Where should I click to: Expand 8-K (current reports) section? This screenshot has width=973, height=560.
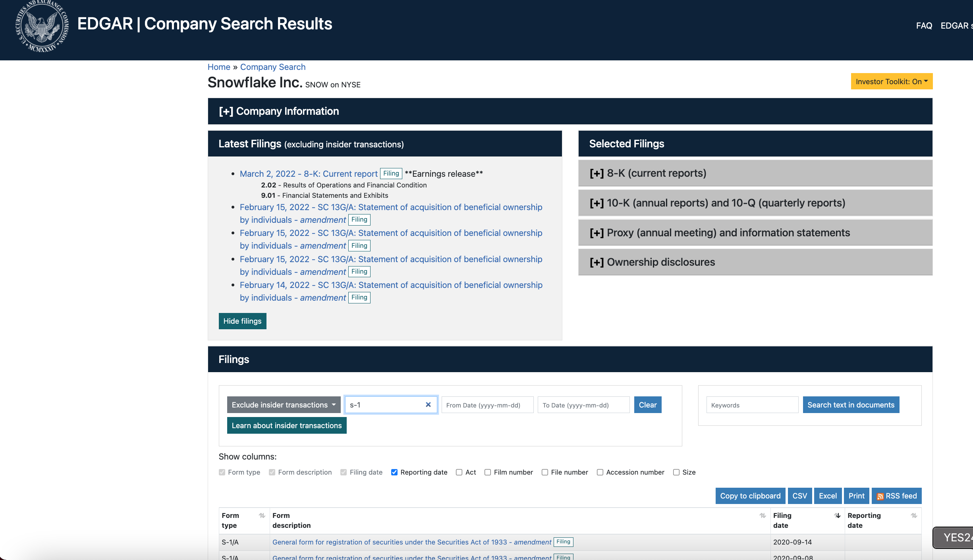[755, 173]
